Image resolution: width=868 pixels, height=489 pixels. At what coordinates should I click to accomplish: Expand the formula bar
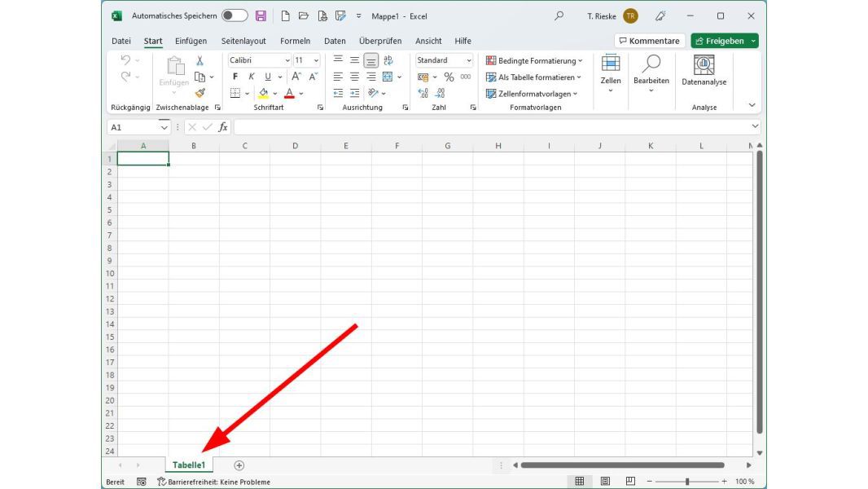[x=755, y=127]
